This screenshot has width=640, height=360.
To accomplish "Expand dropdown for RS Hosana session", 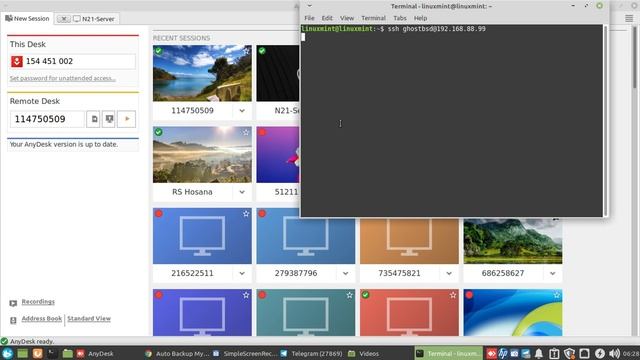I will point(242,192).
